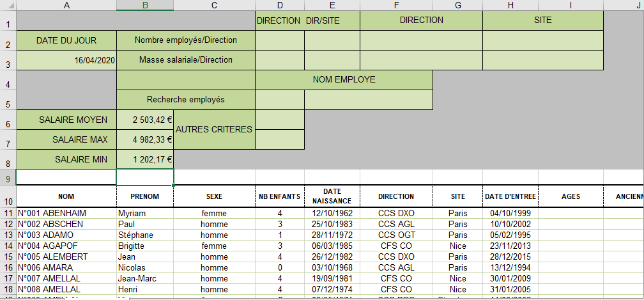Select the SALAIRE MAX value cell
This screenshot has height=300, width=644.
pyautogui.click(x=145, y=139)
